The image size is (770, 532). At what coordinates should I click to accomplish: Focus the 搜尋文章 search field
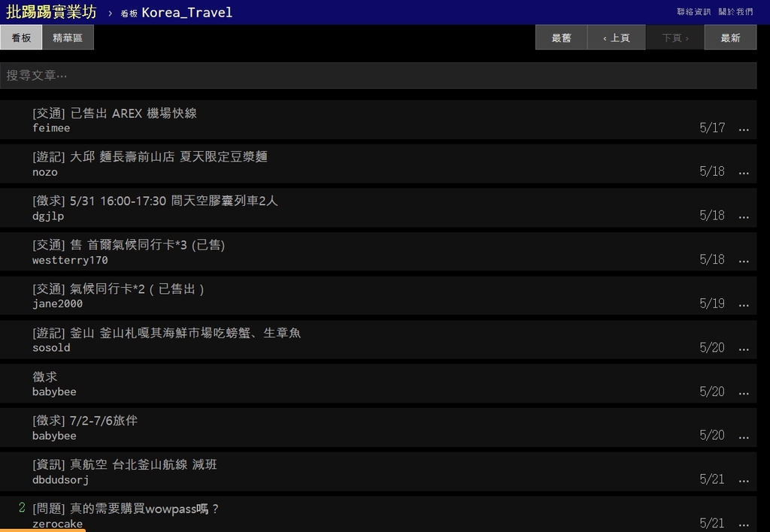pyautogui.click(x=378, y=75)
